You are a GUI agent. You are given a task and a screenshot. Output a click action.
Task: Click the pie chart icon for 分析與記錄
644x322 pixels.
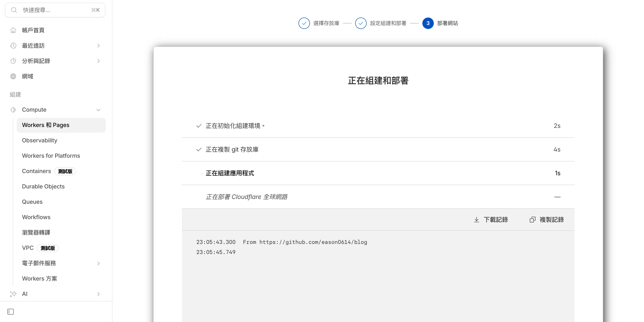click(13, 61)
